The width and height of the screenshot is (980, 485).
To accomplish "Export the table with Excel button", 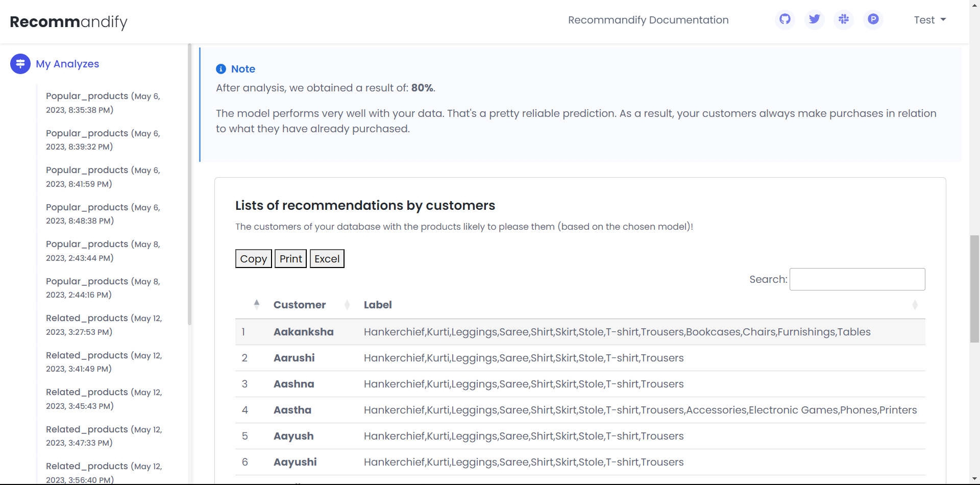I will [327, 259].
